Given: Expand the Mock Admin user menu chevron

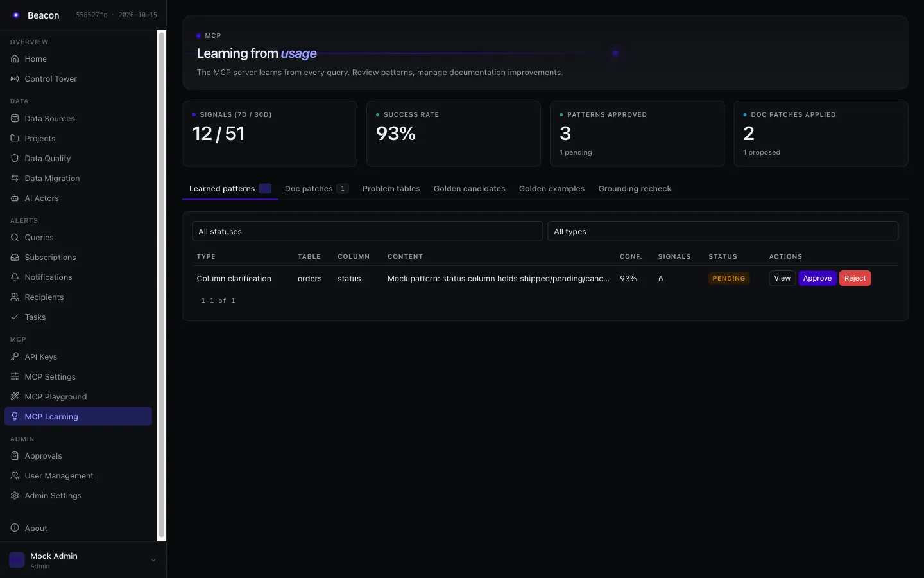Looking at the screenshot, I should (153, 560).
